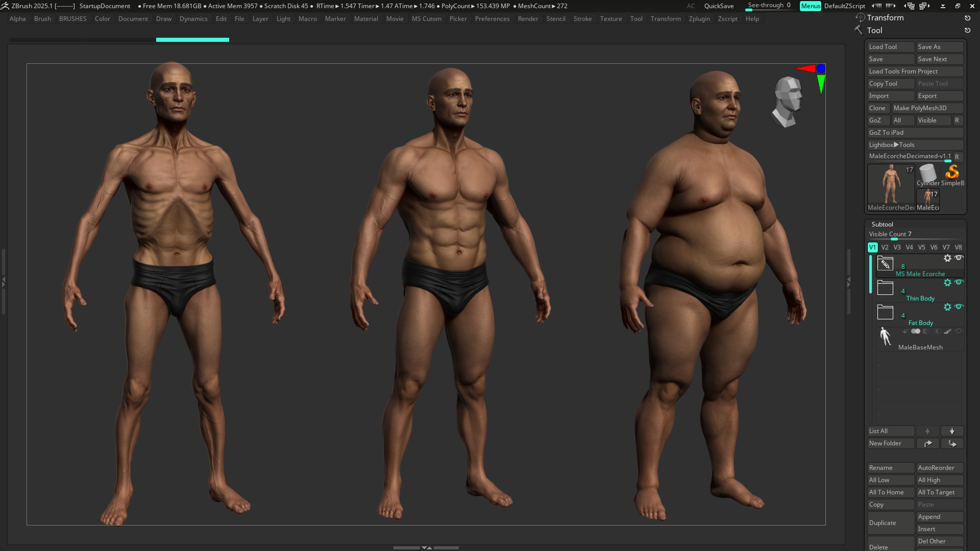Open settings gear of MS Male Ecorche folder

947,258
